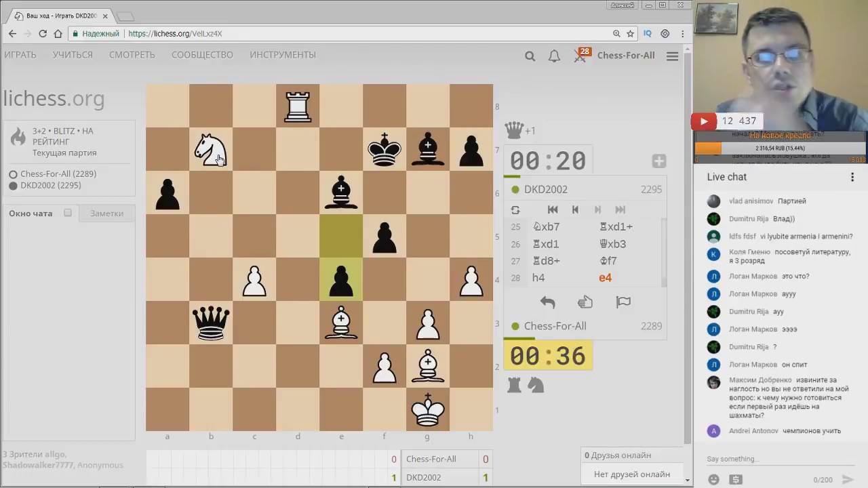The height and width of the screenshot is (488, 868).
Task: Open the lichess search icon
Action: [x=530, y=56]
